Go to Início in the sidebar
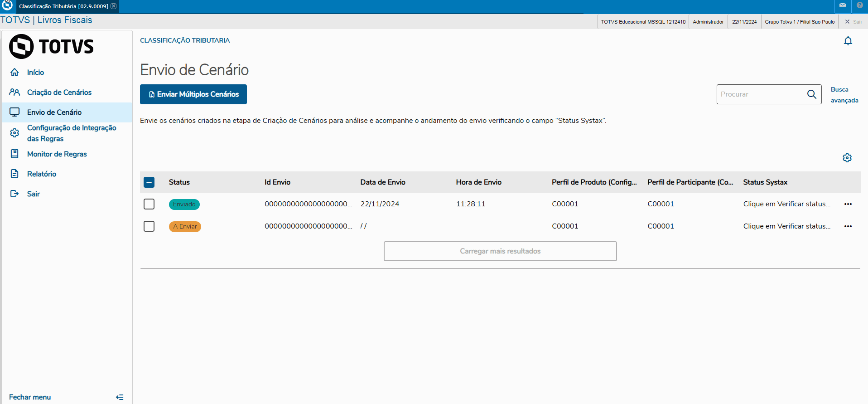868x404 pixels. [x=35, y=73]
